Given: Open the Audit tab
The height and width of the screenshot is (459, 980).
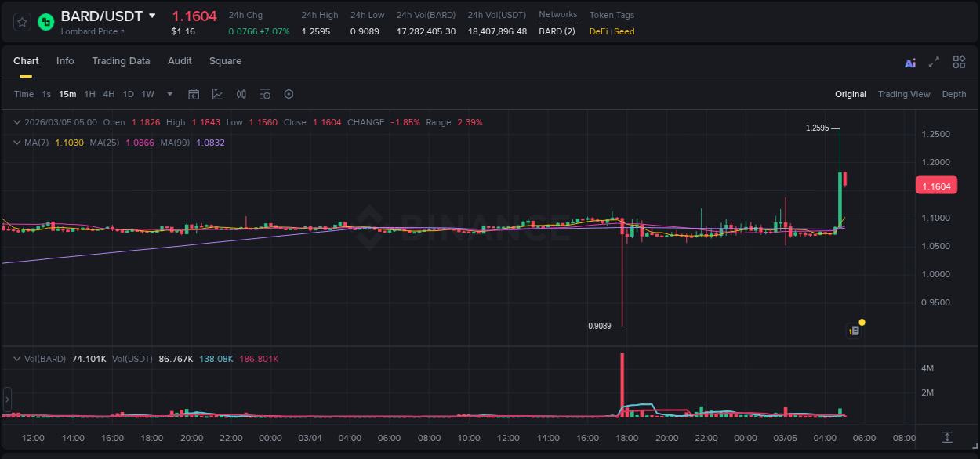Looking at the screenshot, I should pyautogui.click(x=180, y=61).
